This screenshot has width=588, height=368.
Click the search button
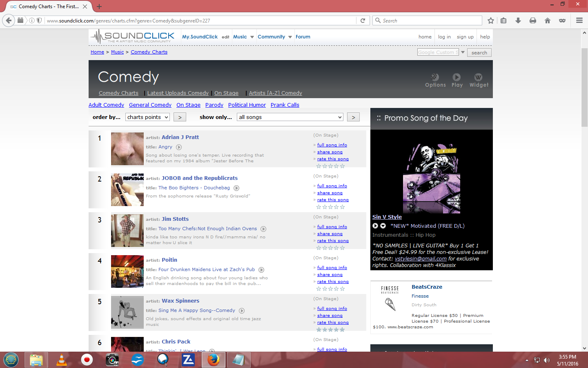pyautogui.click(x=479, y=52)
